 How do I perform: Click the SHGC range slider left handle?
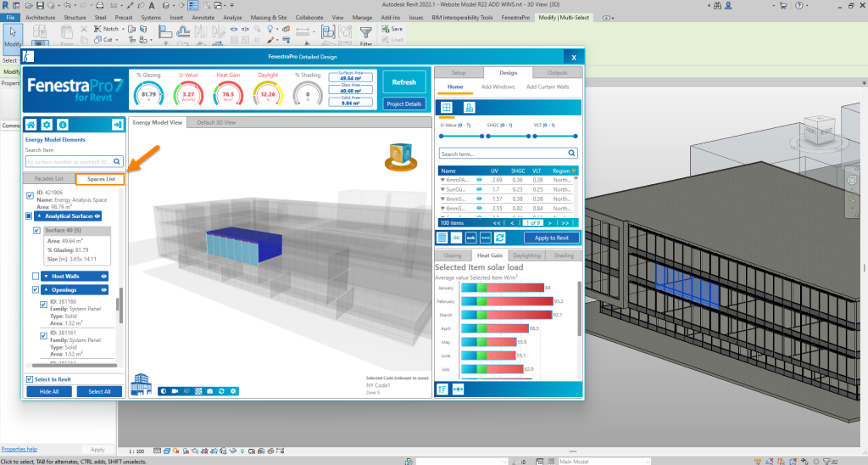488,136
